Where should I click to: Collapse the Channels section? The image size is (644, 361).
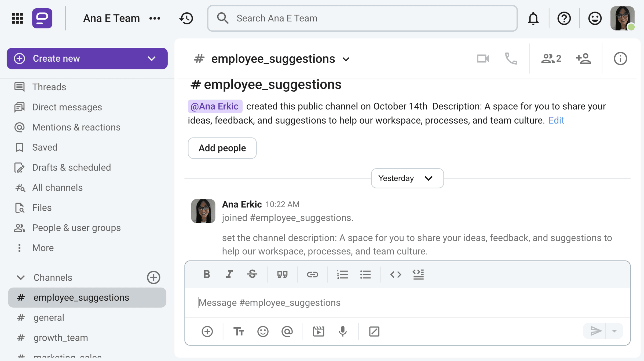[x=21, y=277]
